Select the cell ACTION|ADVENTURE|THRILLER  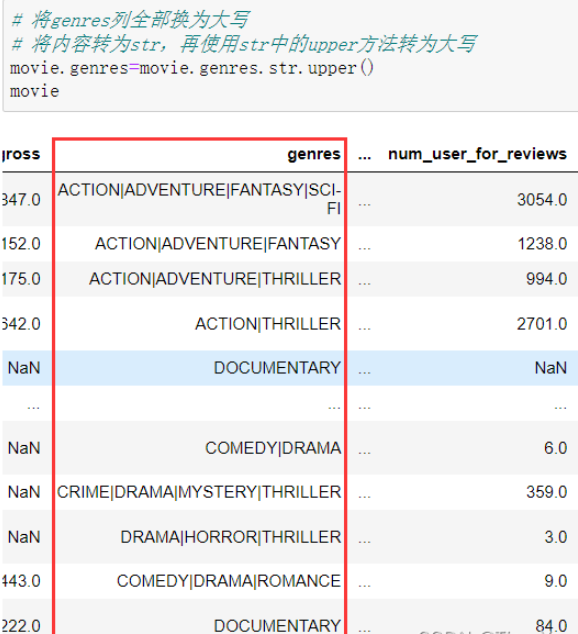(x=215, y=279)
